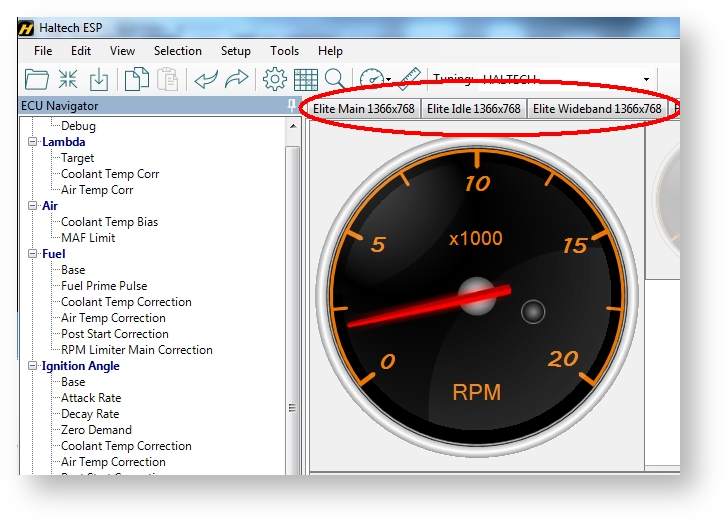Viewport: 728px width, 523px height.
Task: Open the Tuning combo box dropdown
Action: click(x=646, y=79)
